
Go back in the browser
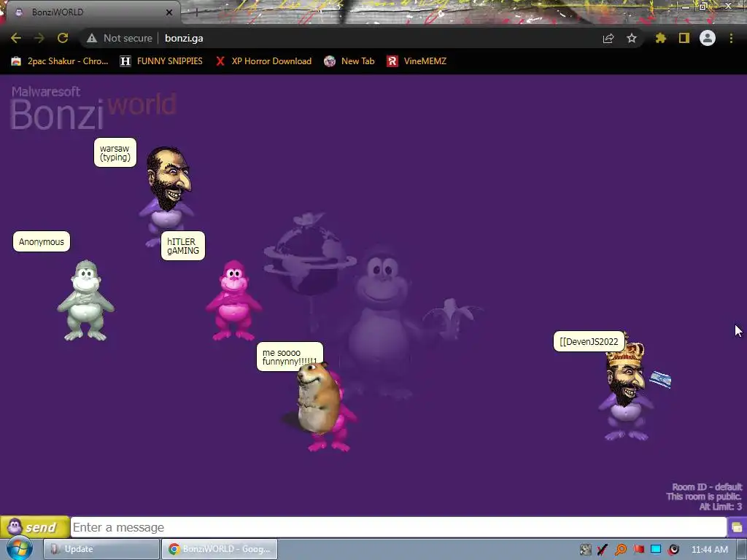(16, 38)
